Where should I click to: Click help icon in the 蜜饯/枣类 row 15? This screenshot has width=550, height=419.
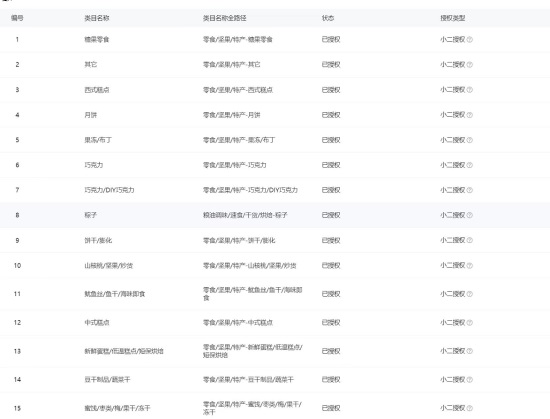point(470,408)
